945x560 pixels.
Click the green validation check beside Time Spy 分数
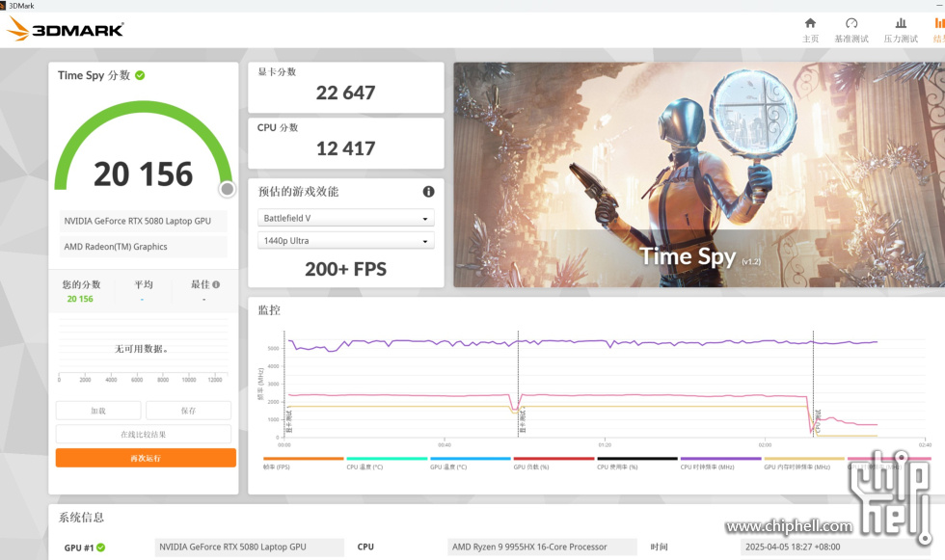(x=140, y=75)
